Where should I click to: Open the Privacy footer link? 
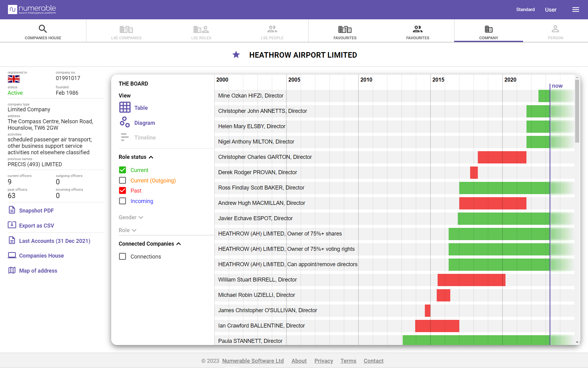click(x=324, y=361)
